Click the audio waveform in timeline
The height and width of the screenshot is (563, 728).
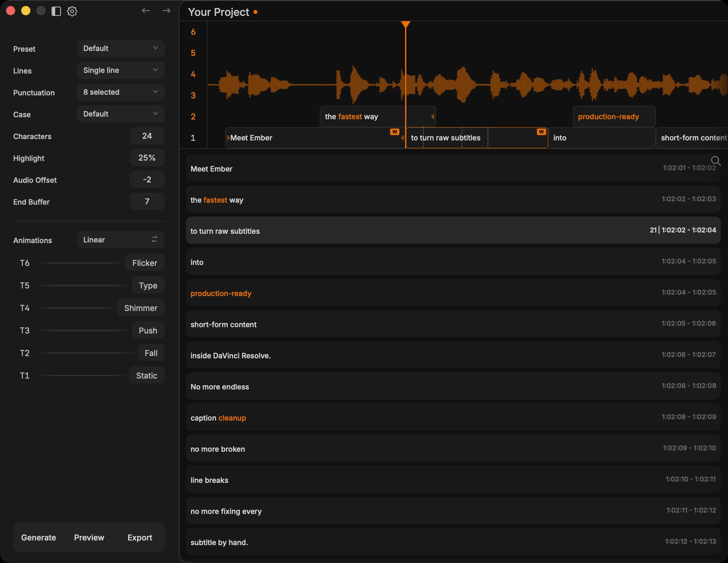(467, 84)
